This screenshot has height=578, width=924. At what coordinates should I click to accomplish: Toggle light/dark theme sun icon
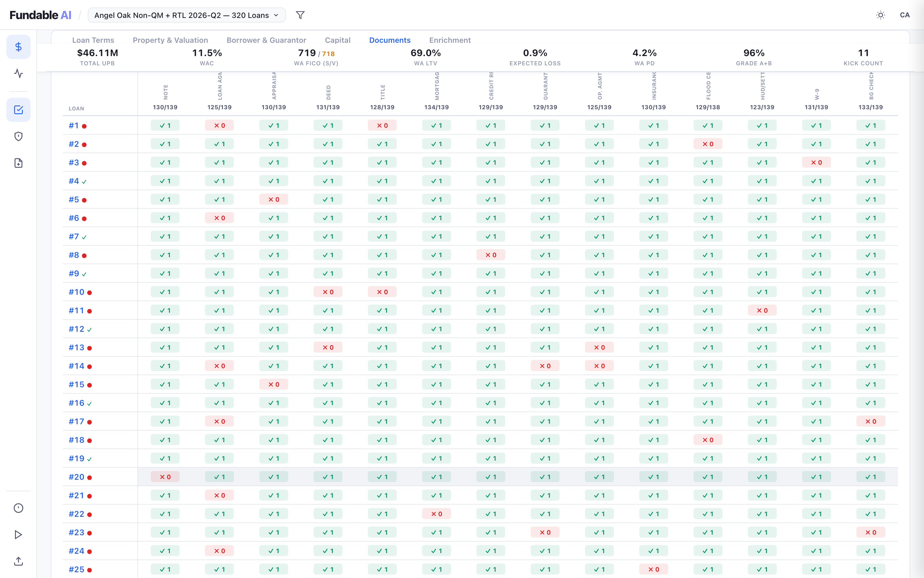tap(880, 15)
